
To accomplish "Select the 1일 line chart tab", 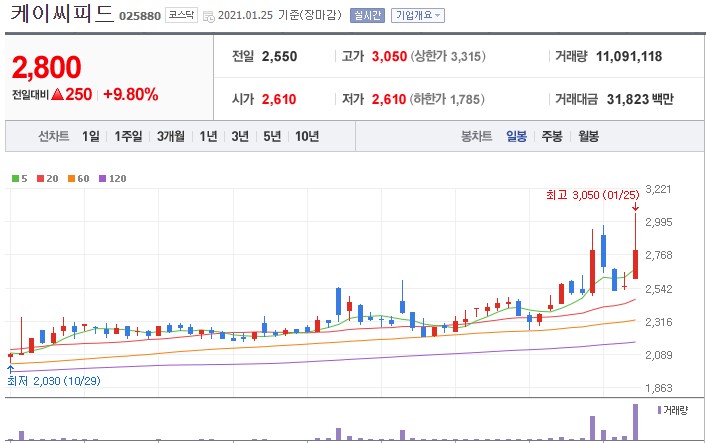I will 91,136.
